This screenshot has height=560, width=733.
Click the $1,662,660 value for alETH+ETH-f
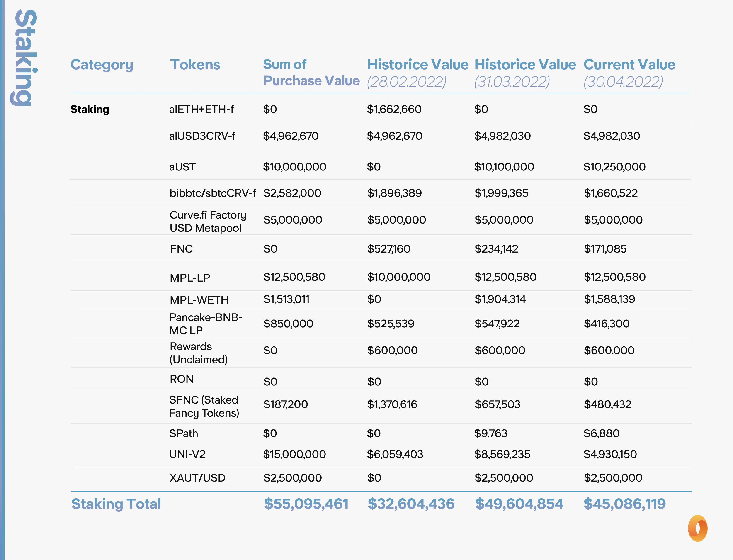pos(394,109)
